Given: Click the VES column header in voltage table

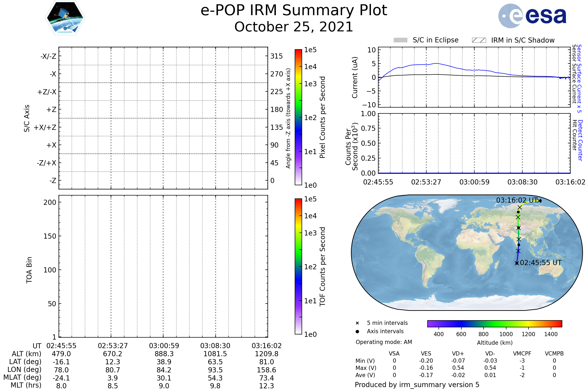Looking at the screenshot, I should [426, 354].
